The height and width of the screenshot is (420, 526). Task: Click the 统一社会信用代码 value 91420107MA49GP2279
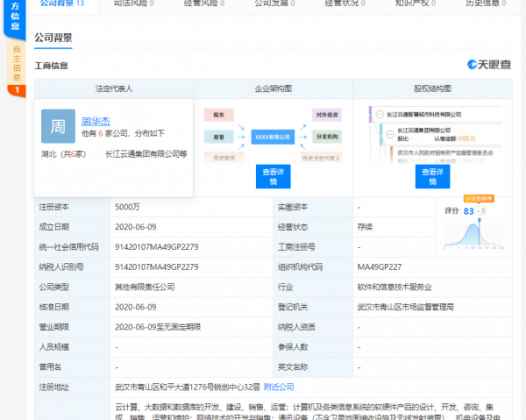point(157,247)
